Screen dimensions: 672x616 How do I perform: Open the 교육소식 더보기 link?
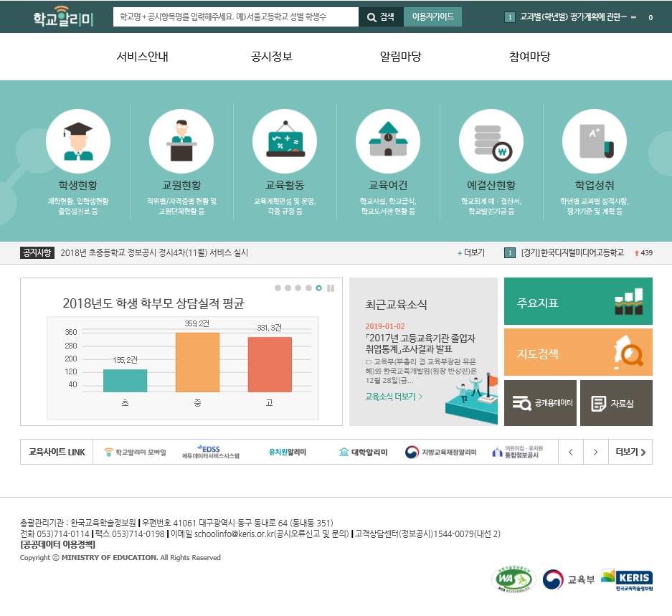pos(394,397)
